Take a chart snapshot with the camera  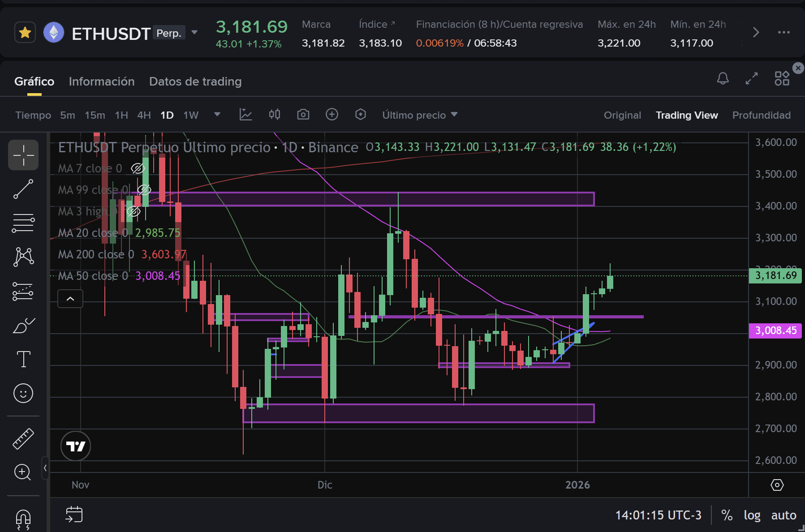point(303,115)
